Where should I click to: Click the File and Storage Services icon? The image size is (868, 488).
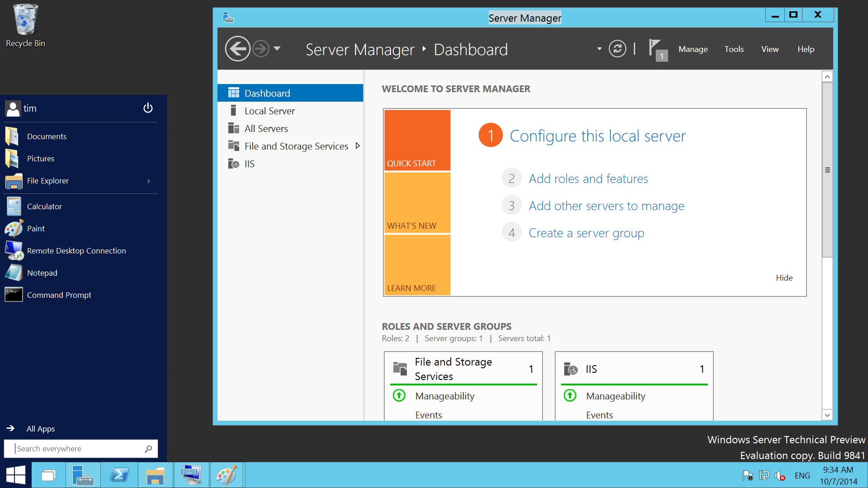click(x=234, y=146)
